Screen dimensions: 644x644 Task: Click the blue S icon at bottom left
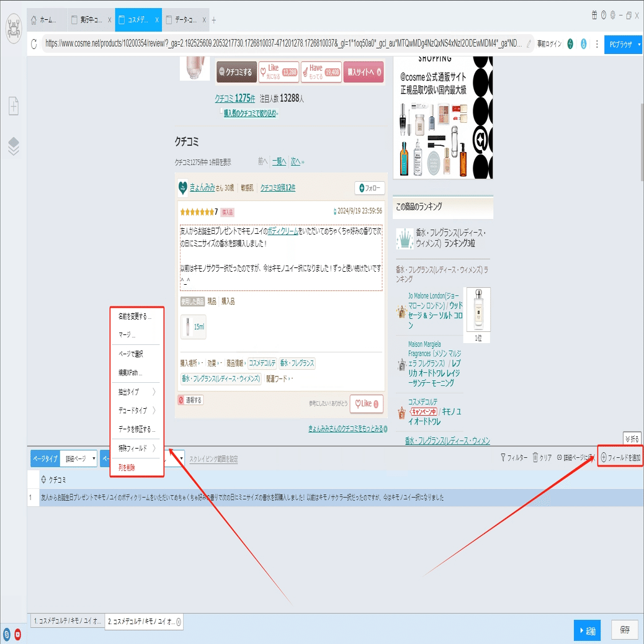7,635
